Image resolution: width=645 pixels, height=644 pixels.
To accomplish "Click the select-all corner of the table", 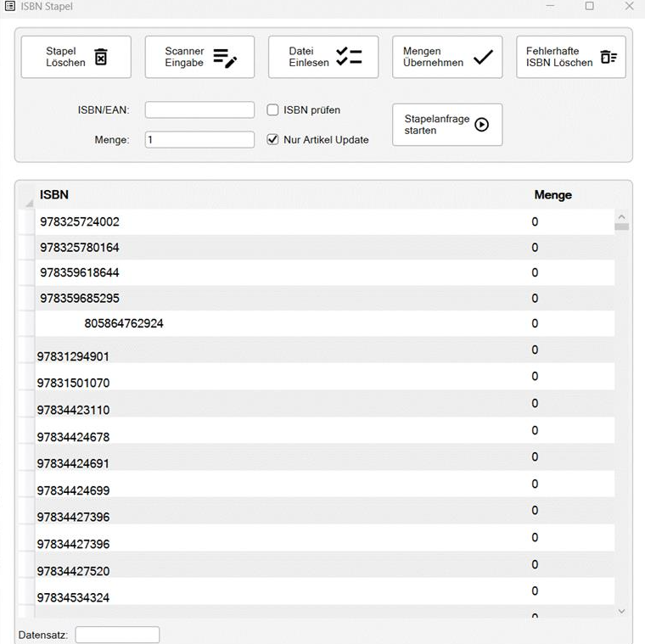I will (x=25, y=197).
